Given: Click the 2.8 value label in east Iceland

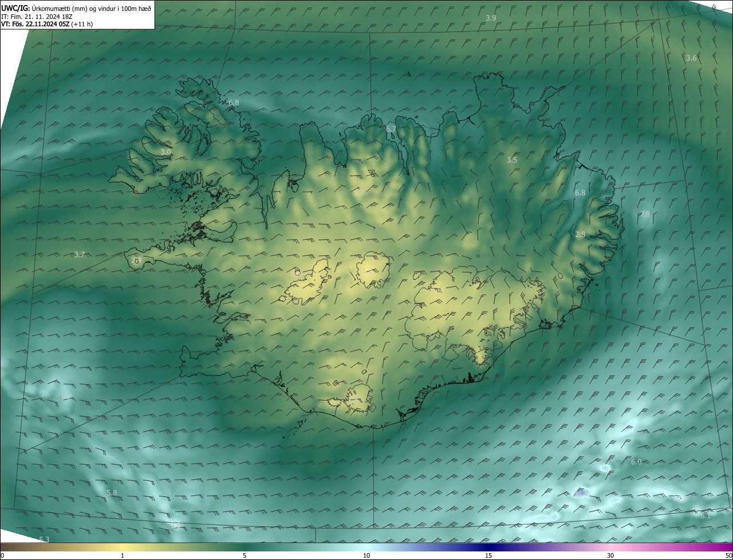Looking at the screenshot, I should pyautogui.click(x=580, y=235).
